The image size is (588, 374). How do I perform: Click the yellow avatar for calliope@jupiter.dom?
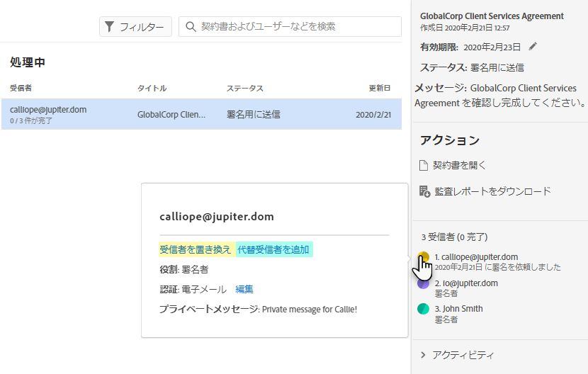pyautogui.click(x=423, y=257)
